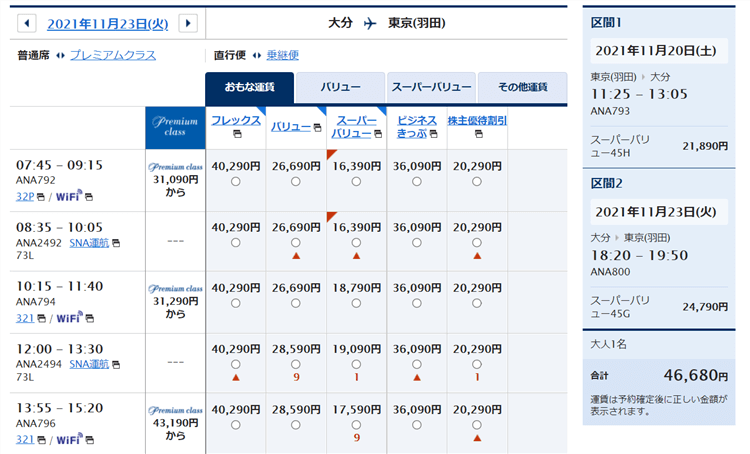The height and width of the screenshot is (454, 750).
Task: Open popup icon next to SNA運航 for ANA2492
Action: [116, 243]
